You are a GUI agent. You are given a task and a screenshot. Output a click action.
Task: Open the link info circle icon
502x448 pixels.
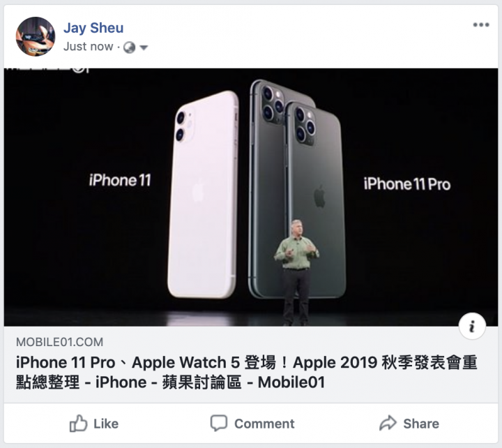click(472, 326)
